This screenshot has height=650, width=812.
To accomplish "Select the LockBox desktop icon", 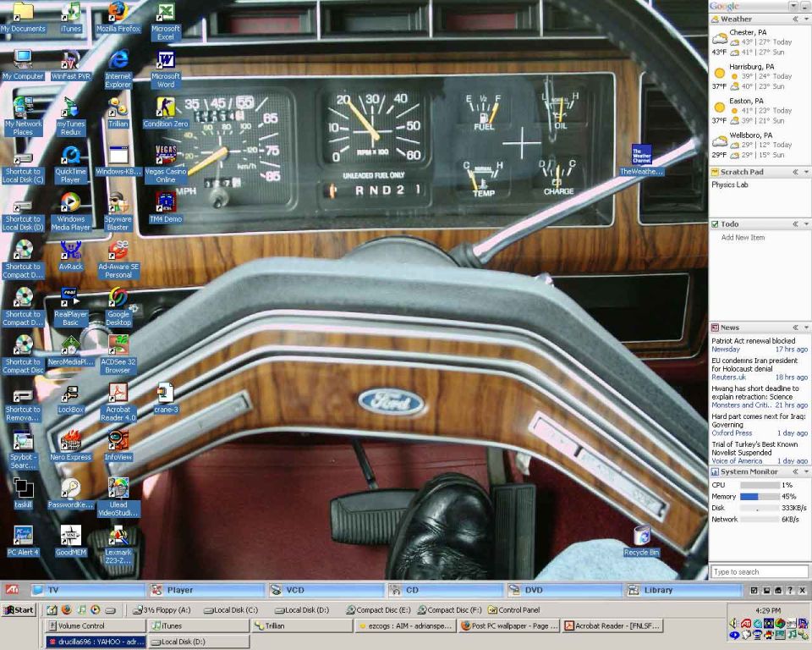I will [71, 399].
